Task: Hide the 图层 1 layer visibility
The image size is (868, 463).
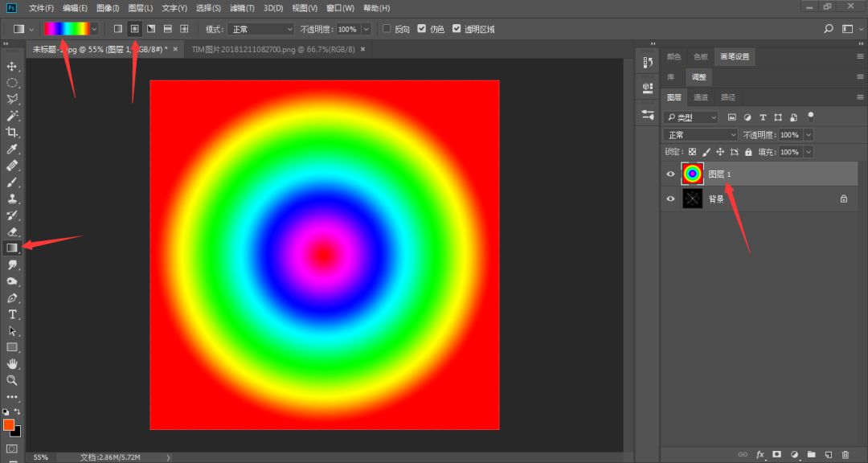Action: coord(671,174)
